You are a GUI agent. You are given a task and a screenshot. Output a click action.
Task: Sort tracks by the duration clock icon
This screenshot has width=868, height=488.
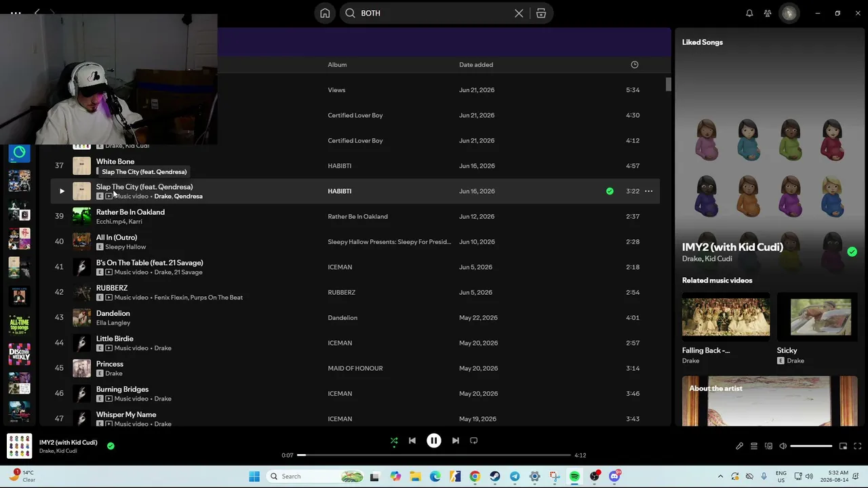[635, 64]
